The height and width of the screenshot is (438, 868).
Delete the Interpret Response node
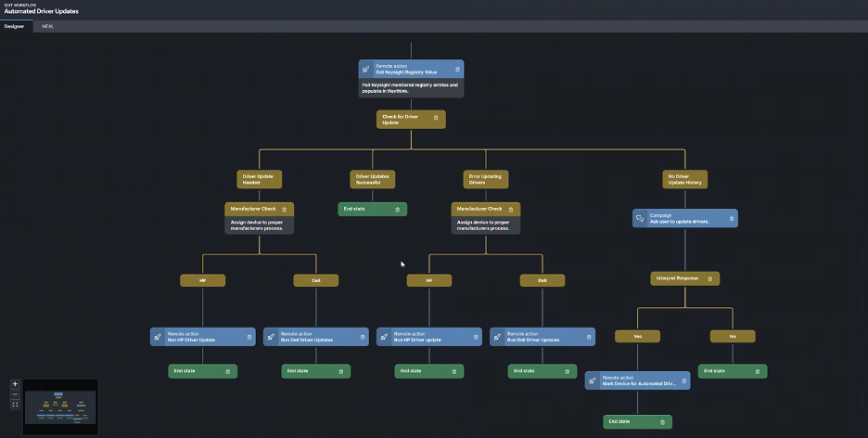click(710, 277)
